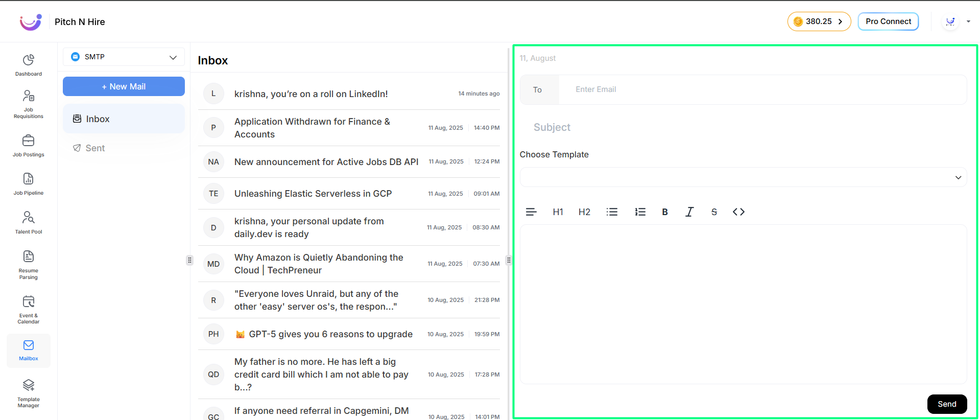This screenshot has height=420, width=980.
Task: Click the QD avatar in inbox
Action: point(213,374)
